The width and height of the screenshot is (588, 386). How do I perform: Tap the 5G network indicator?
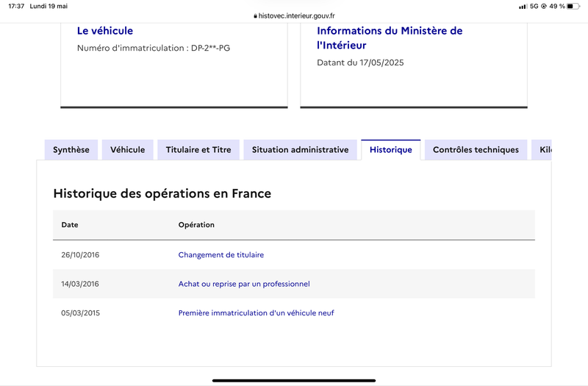coord(534,6)
